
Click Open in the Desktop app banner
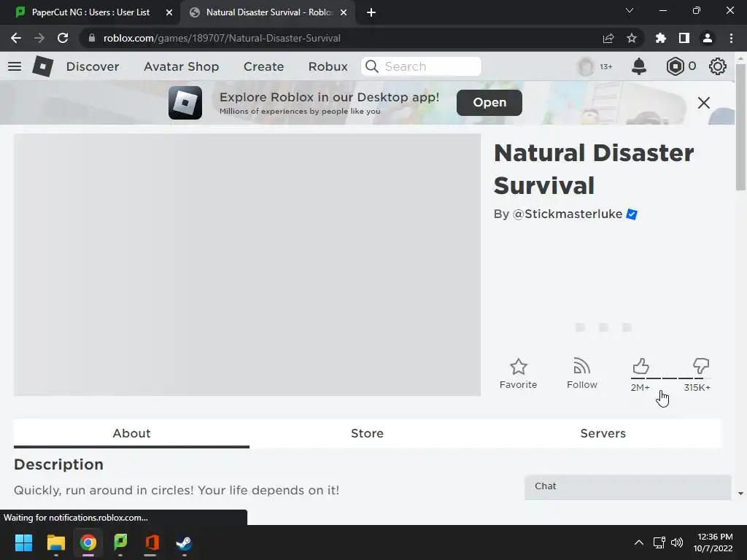coord(489,102)
